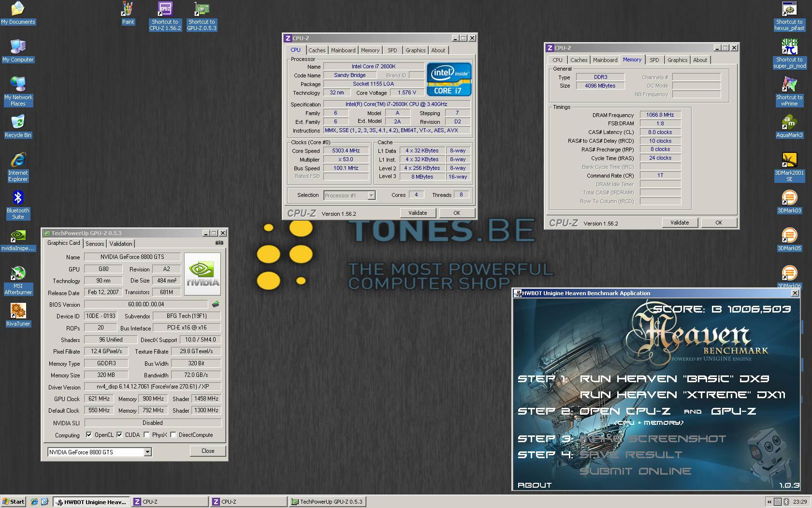The image size is (812, 508).
Task: Click the GPU-Z BIOS save chip icon
Action: [216, 304]
